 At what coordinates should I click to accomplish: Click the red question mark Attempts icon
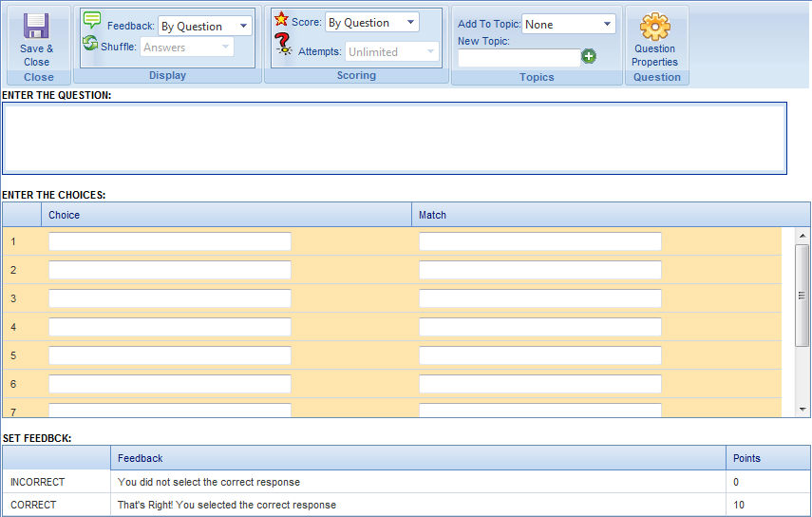[283, 44]
